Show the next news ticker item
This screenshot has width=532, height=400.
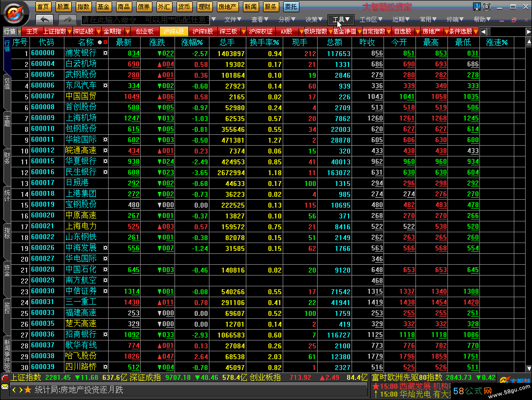pos(20,390)
